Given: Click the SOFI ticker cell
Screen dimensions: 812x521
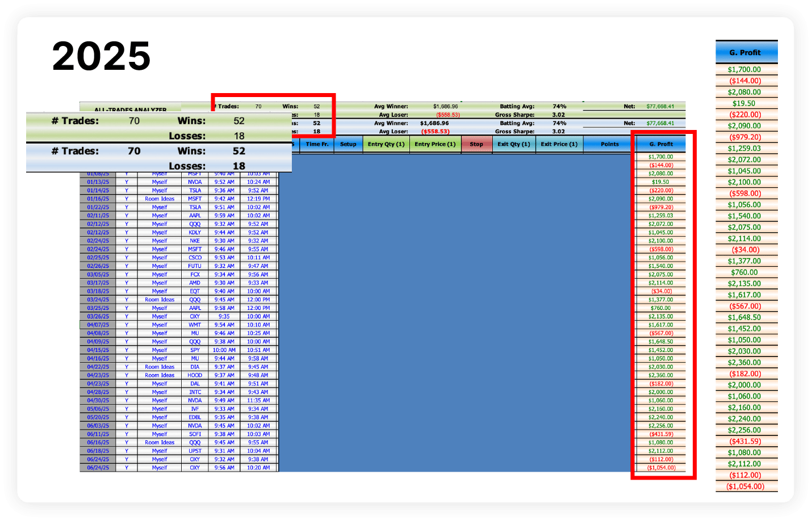Looking at the screenshot, I should click(x=195, y=434).
